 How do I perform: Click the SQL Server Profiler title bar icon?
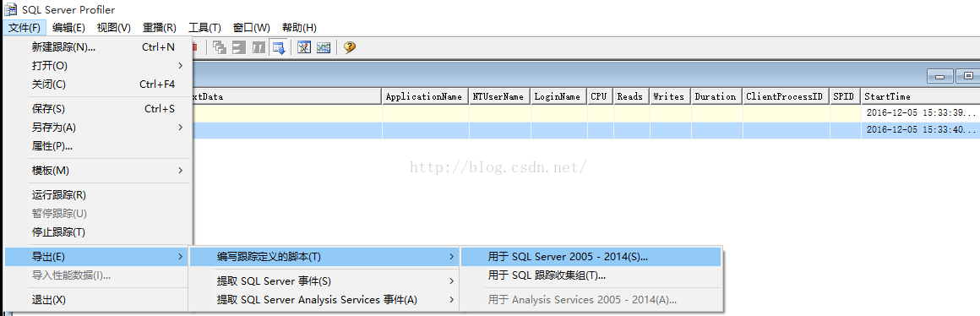[x=11, y=9]
